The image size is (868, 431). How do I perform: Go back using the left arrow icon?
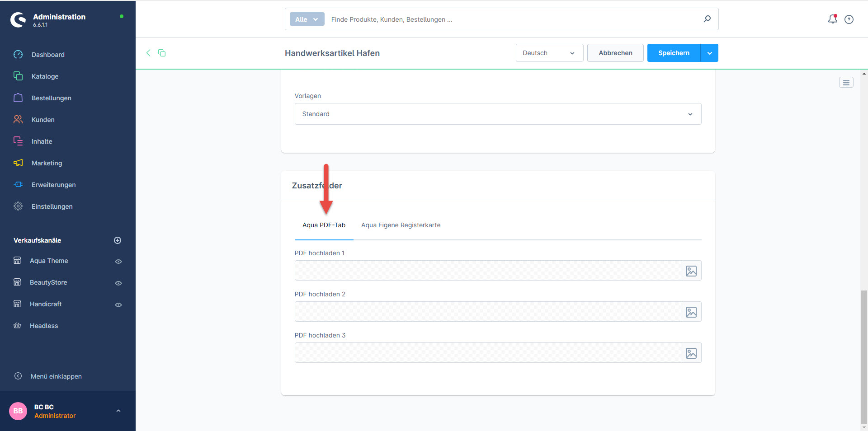[x=148, y=53]
